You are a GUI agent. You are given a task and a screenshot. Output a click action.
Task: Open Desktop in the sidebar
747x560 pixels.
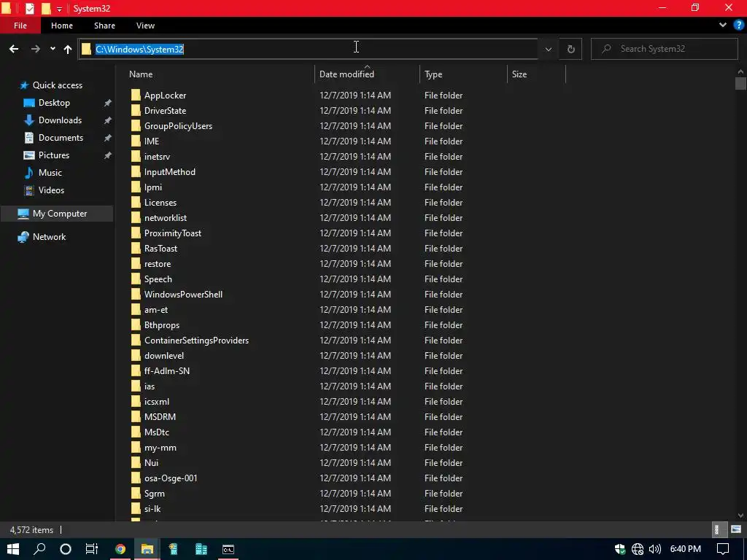point(54,103)
